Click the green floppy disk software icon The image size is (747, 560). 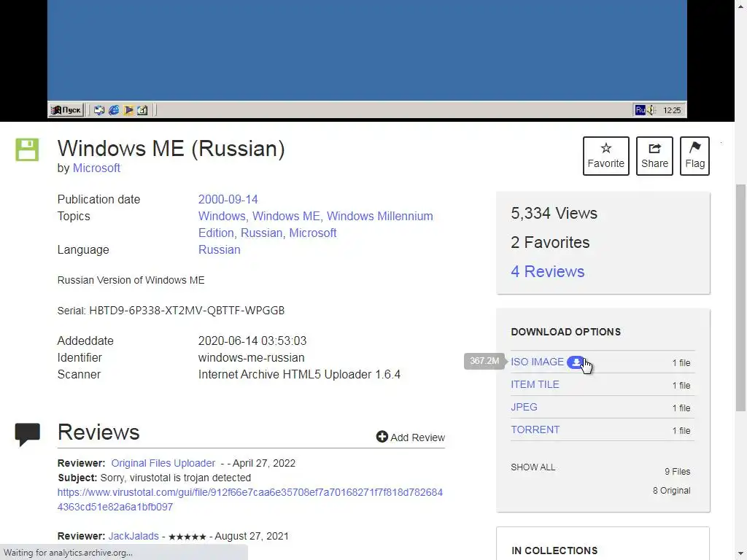[x=27, y=149]
